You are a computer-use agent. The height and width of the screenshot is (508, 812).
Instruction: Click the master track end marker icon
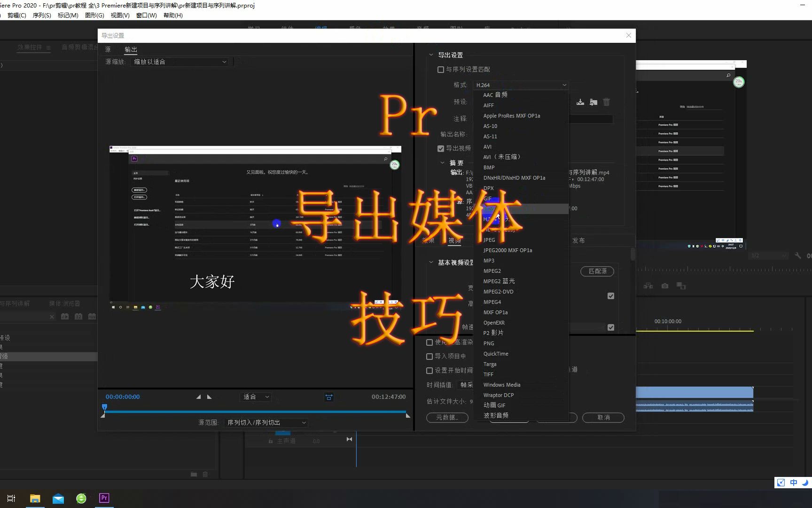point(349,439)
